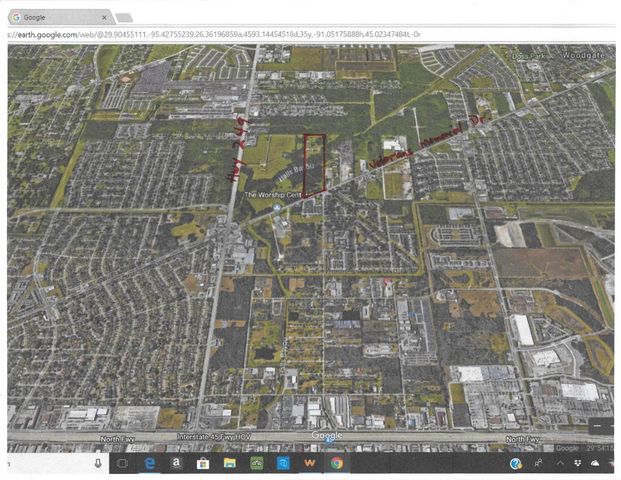The height and width of the screenshot is (480, 621).
Task: Click the taskbar search box
Action: [x=57, y=463]
